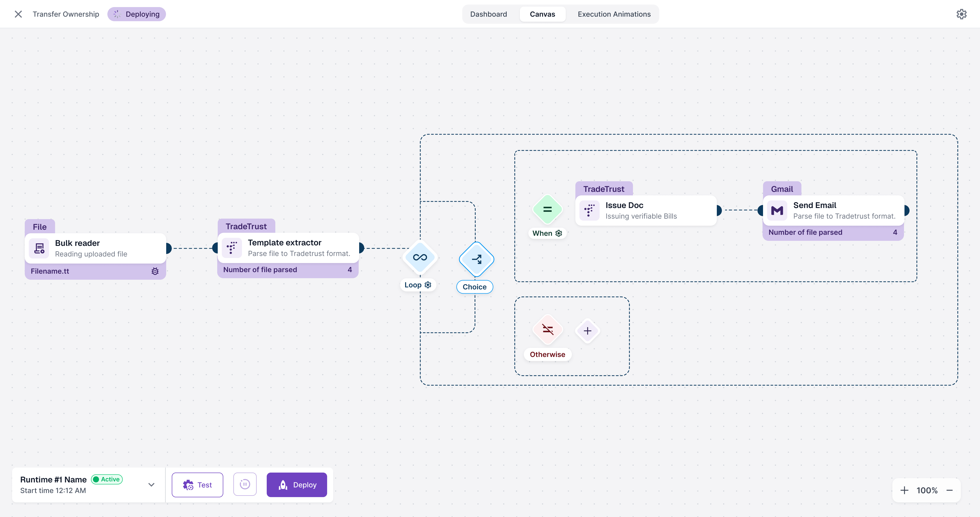Open the When condition settings gear
Image resolution: width=980 pixels, height=517 pixels.
559,233
